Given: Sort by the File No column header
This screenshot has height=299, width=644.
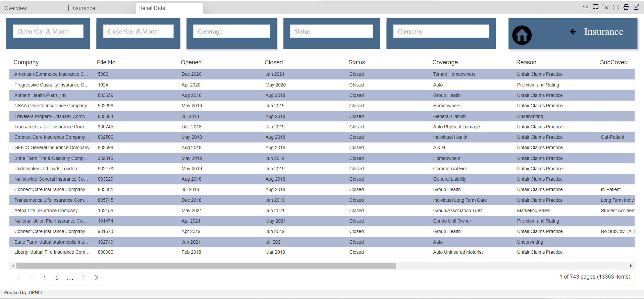Looking at the screenshot, I should click(106, 62).
